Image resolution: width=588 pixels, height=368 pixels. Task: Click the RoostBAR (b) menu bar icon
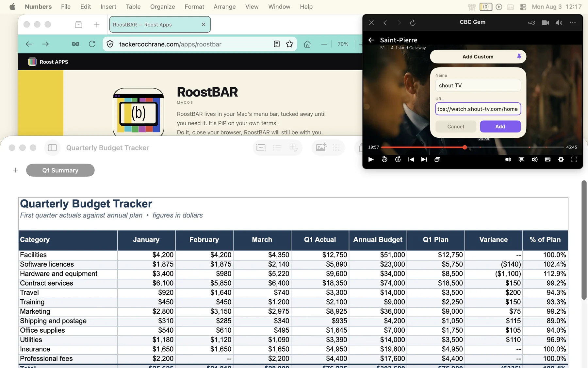[x=486, y=7]
